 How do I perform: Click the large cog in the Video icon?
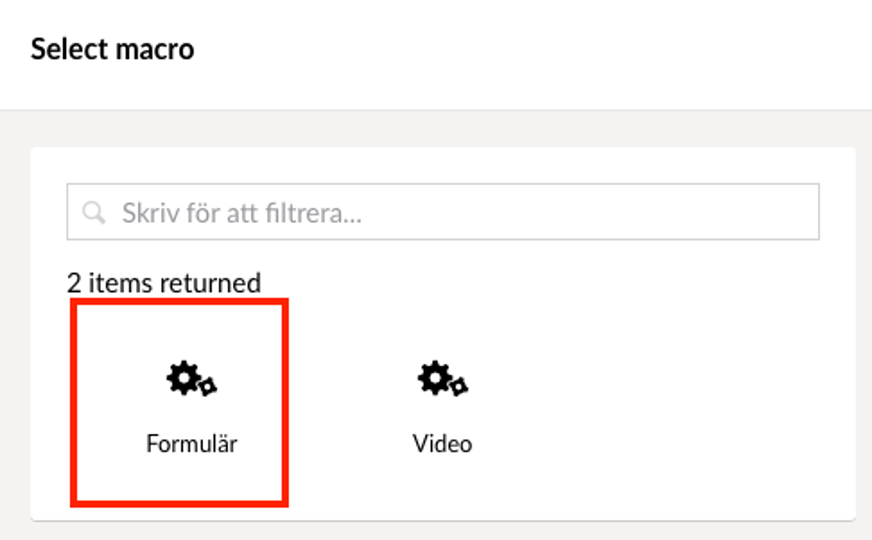434,378
